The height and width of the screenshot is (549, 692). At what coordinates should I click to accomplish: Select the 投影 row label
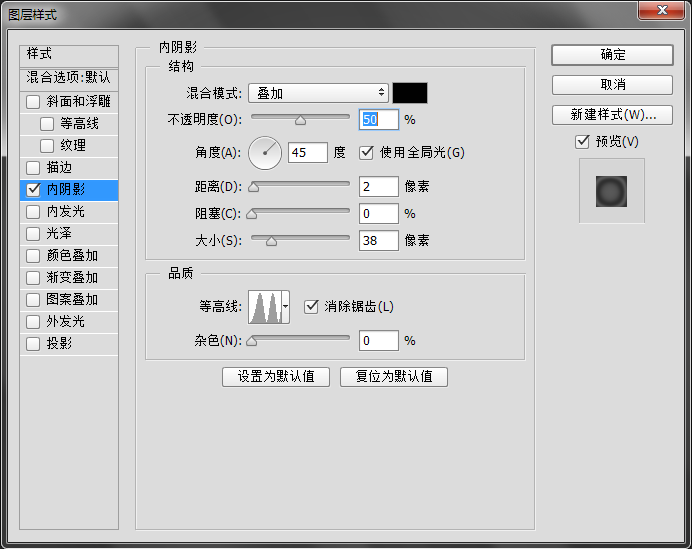coord(59,343)
